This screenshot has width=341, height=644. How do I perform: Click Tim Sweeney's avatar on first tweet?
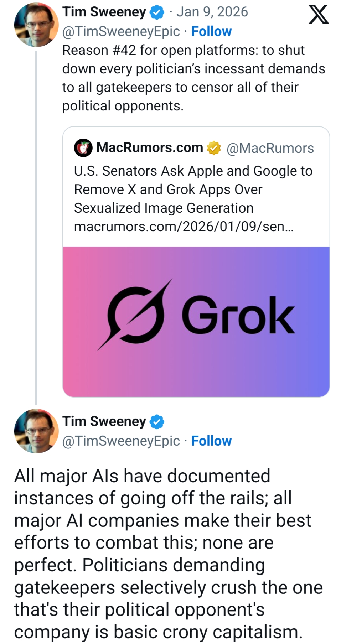pyautogui.click(x=36, y=25)
